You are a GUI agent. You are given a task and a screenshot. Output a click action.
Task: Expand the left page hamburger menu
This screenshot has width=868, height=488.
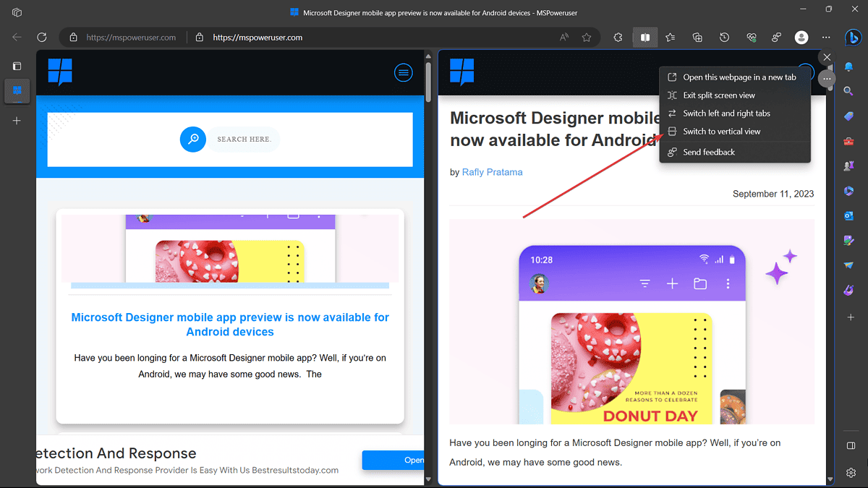click(403, 72)
